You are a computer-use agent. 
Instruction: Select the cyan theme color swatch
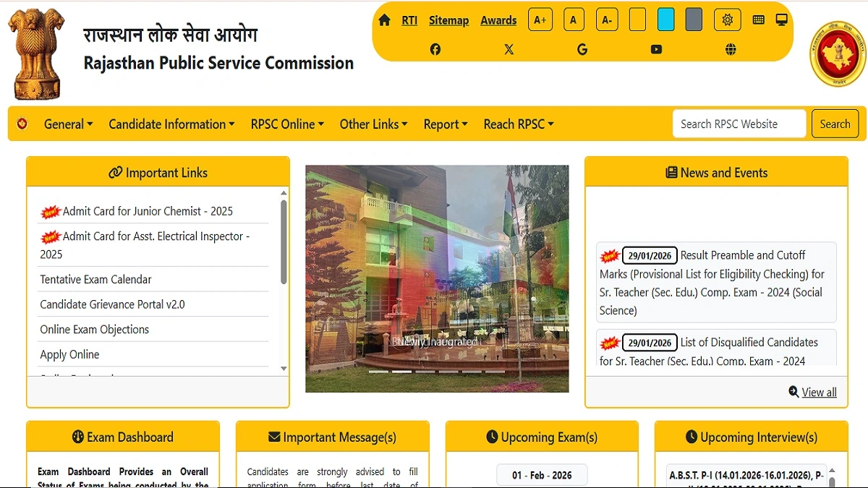[665, 20]
